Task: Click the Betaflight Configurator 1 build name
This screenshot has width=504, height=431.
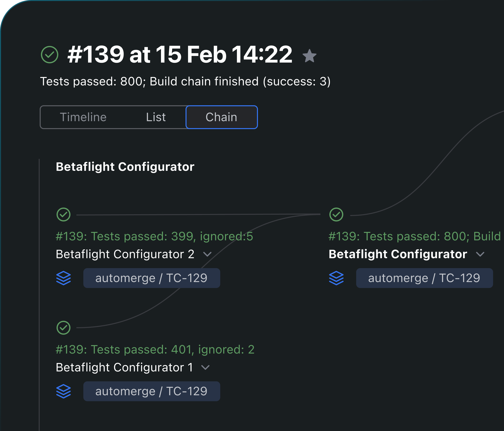Action: (125, 367)
